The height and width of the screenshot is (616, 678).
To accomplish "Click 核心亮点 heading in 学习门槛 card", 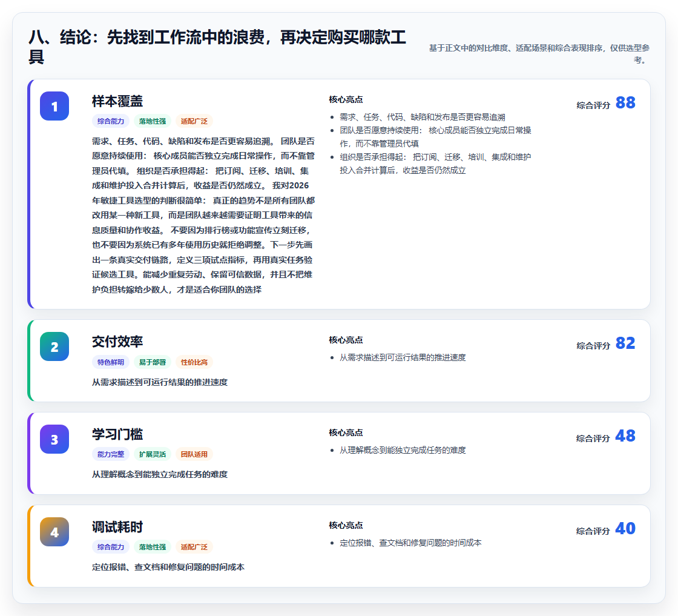I will (x=346, y=432).
